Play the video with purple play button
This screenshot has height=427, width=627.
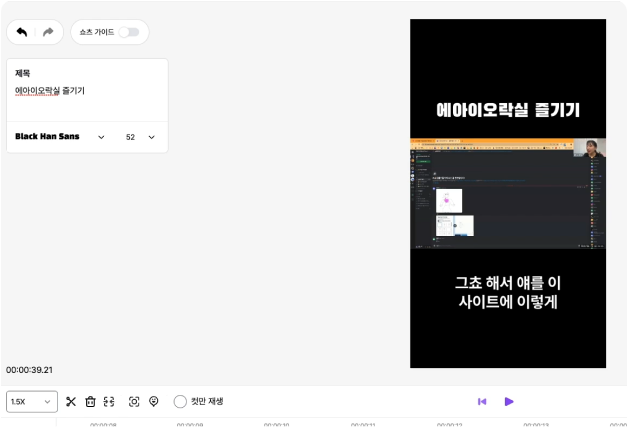pyautogui.click(x=509, y=401)
